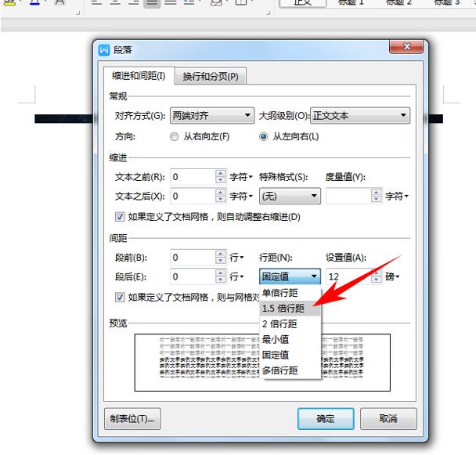
Task: Open the 字符 unit dropdown for 文本之前
Action: [x=241, y=177]
